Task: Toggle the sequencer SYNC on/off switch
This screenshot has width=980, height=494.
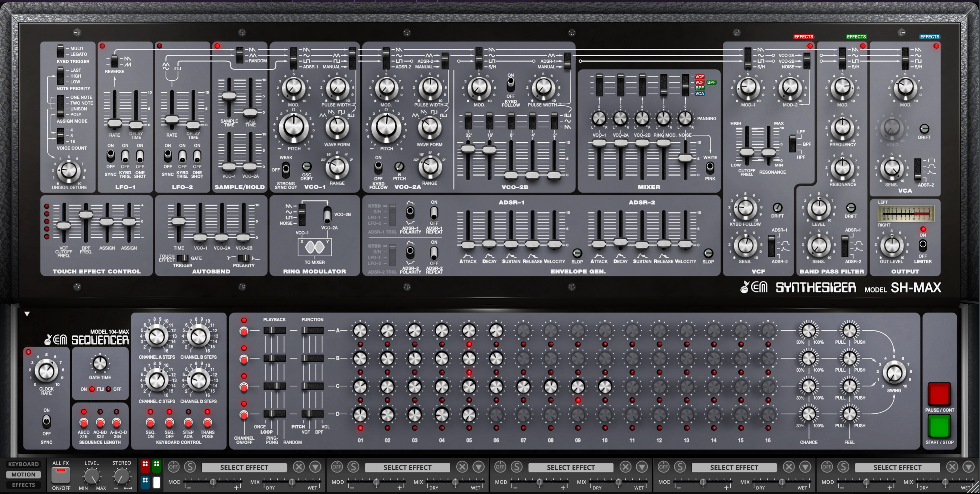Action: [46, 421]
